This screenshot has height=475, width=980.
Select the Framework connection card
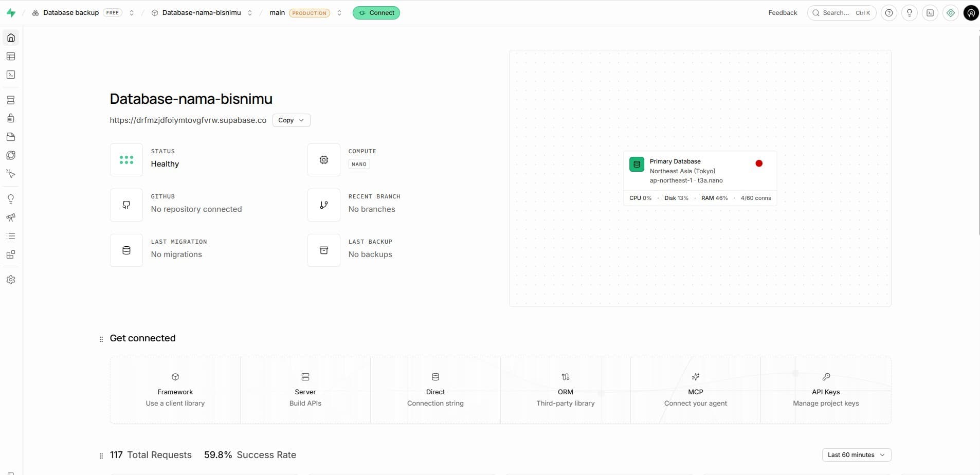pyautogui.click(x=175, y=390)
